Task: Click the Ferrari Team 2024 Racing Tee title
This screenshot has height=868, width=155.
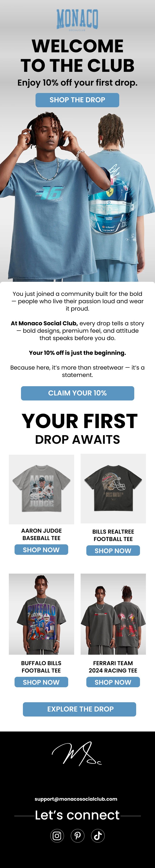Action: (113, 667)
